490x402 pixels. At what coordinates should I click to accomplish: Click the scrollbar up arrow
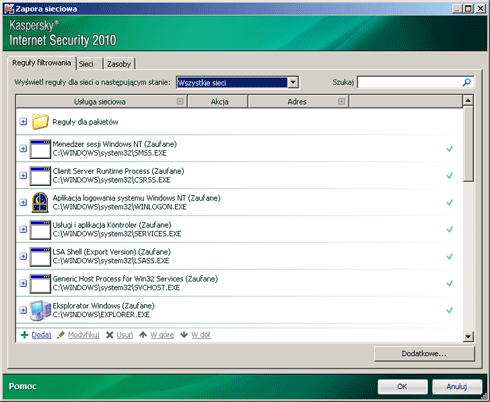(x=468, y=100)
